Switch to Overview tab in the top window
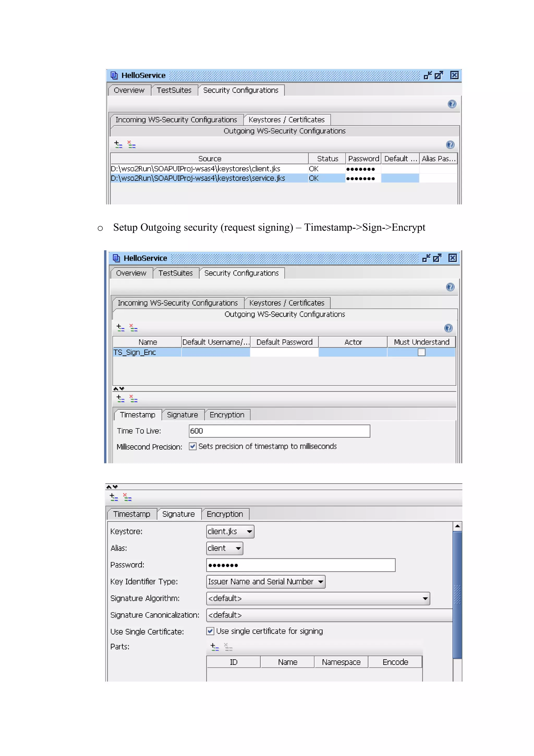This screenshot has height=756, width=534. click(x=129, y=90)
